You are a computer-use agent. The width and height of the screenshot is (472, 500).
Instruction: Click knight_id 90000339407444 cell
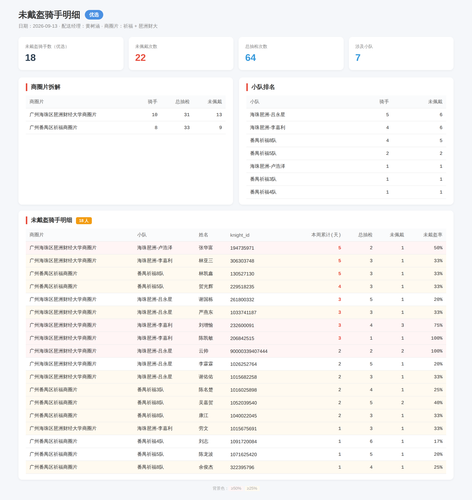click(249, 351)
